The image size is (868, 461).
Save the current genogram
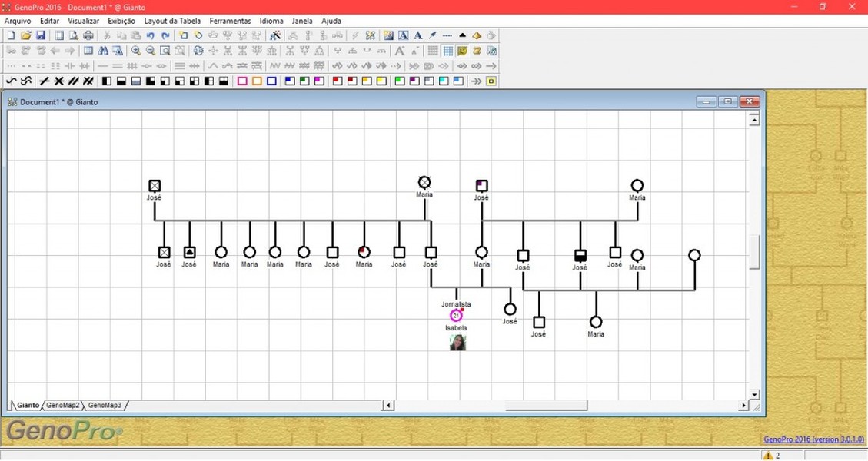tap(41, 35)
